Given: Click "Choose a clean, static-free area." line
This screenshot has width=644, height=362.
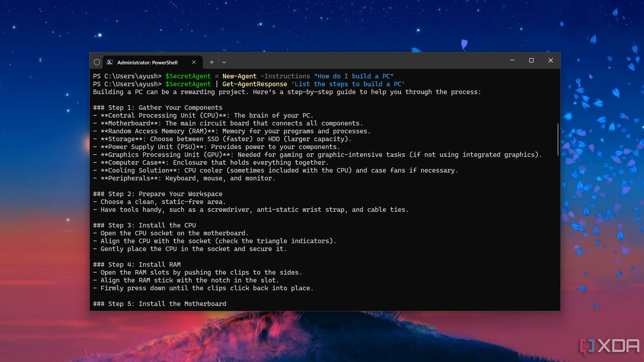Looking at the screenshot, I should (159, 202).
